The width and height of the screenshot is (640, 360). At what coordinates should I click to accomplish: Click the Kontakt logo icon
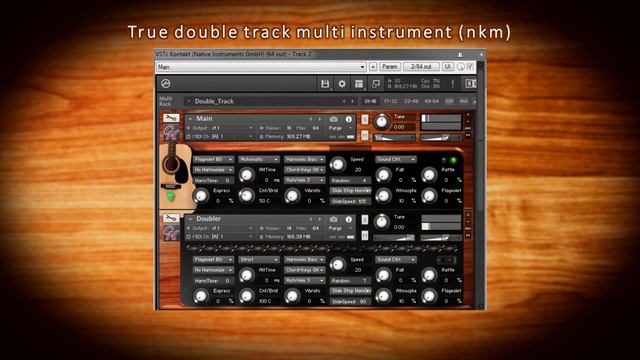[x=165, y=84]
